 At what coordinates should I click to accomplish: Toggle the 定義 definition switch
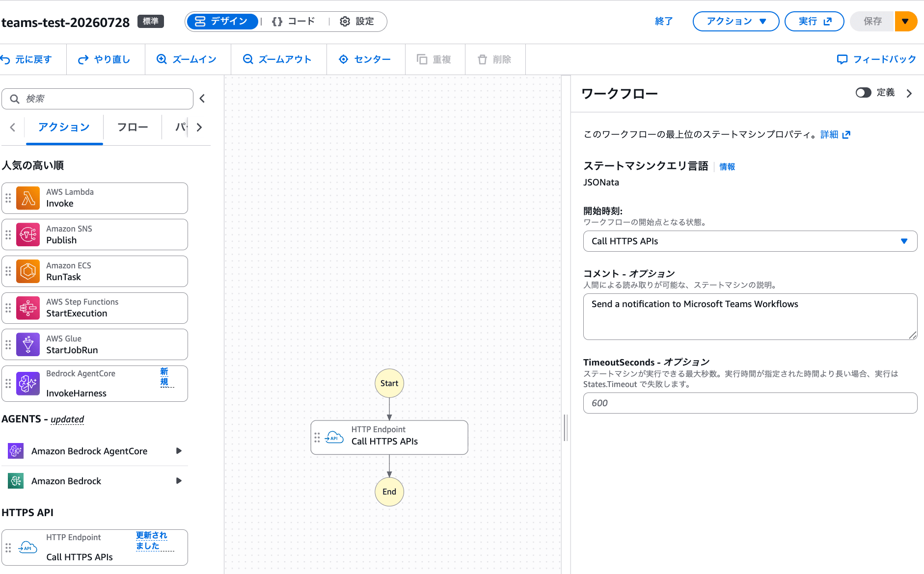(x=863, y=93)
